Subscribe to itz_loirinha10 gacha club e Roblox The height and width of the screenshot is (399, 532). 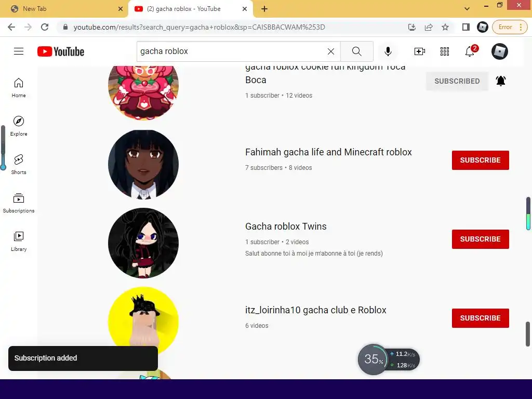481,318
